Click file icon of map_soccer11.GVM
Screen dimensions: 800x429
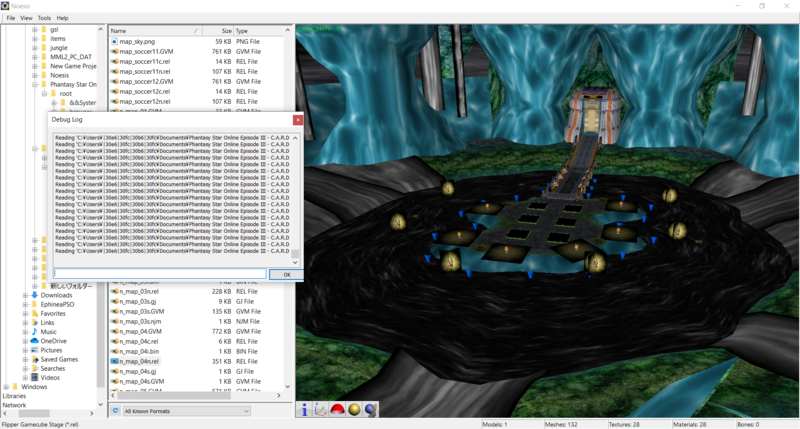pyautogui.click(x=115, y=52)
